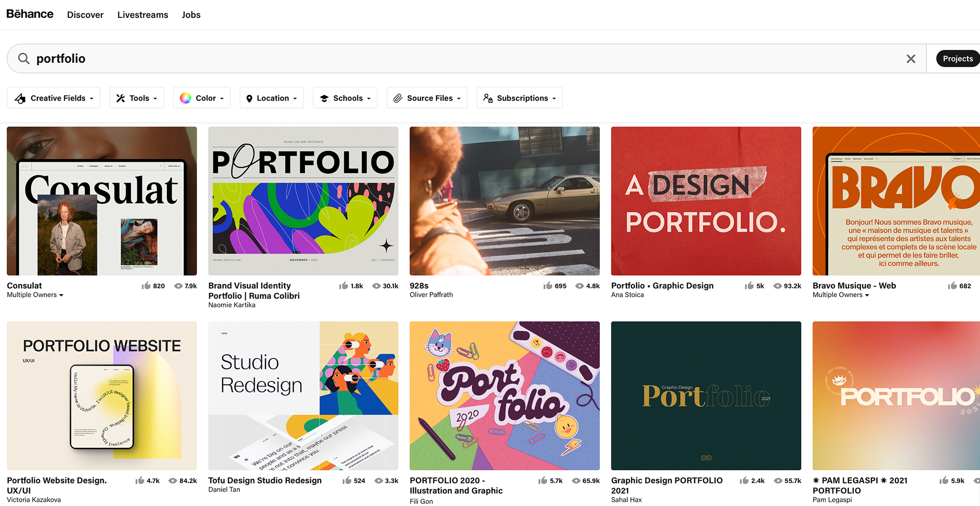Click the thumbs-up icon for Tofu Design Studio
Viewport: 980px width, 506px height.
click(x=347, y=480)
